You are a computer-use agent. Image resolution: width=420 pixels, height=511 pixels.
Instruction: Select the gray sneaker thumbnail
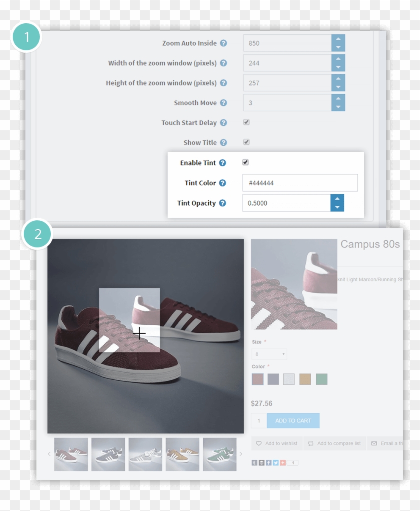(x=109, y=454)
